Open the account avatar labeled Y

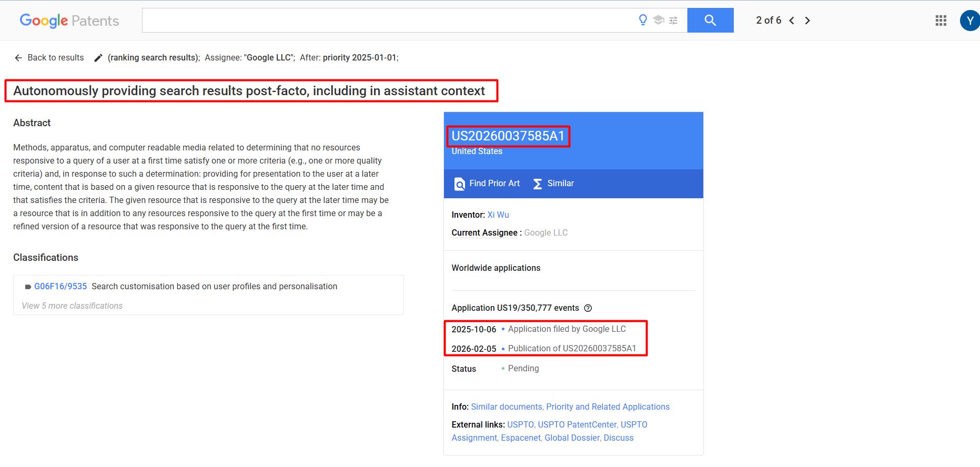tap(969, 21)
